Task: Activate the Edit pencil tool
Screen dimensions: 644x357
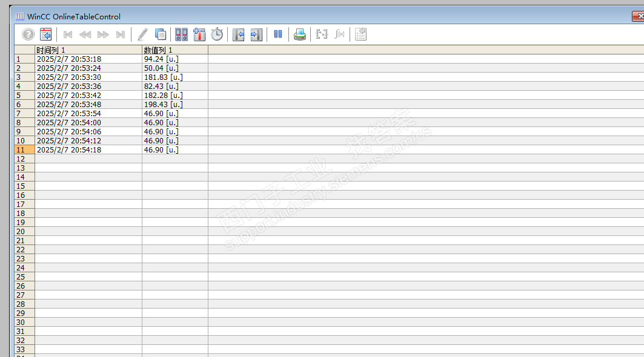Action: click(142, 34)
